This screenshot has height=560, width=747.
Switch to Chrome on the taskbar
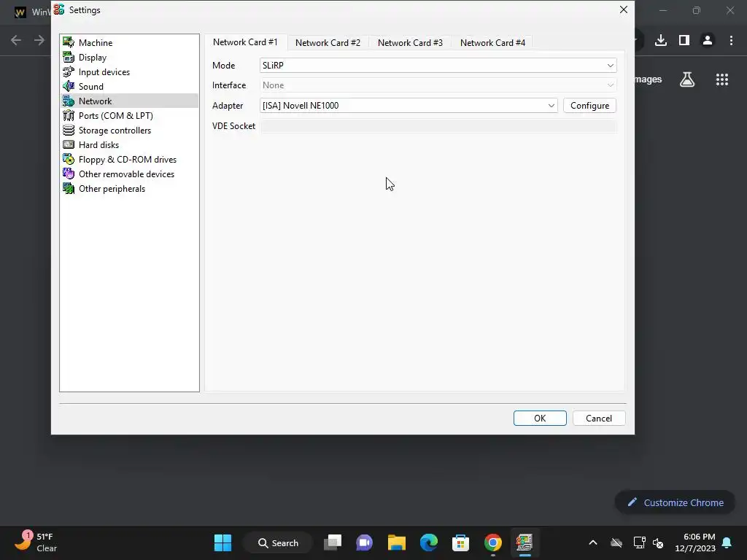click(493, 542)
